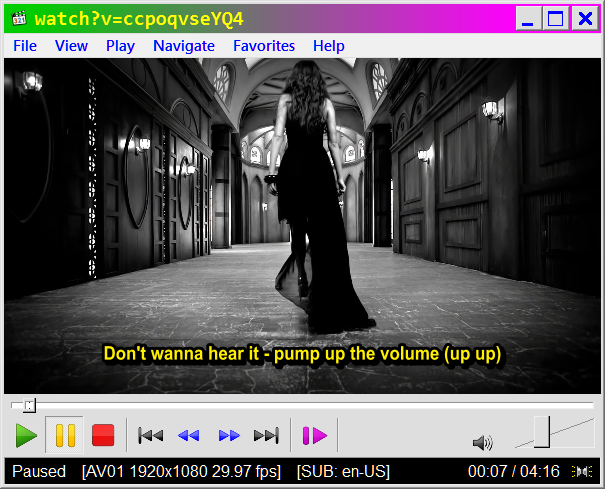605x489 pixels.
Task: Open the Navigate menu
Action: pos(184,46)
